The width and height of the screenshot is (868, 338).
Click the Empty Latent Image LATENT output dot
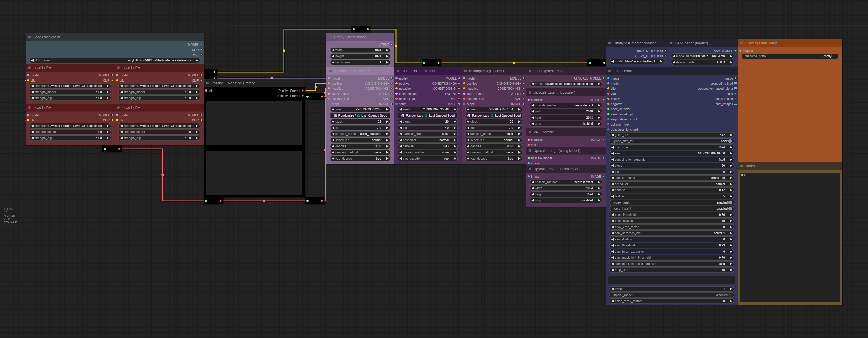tap(392, 44)
